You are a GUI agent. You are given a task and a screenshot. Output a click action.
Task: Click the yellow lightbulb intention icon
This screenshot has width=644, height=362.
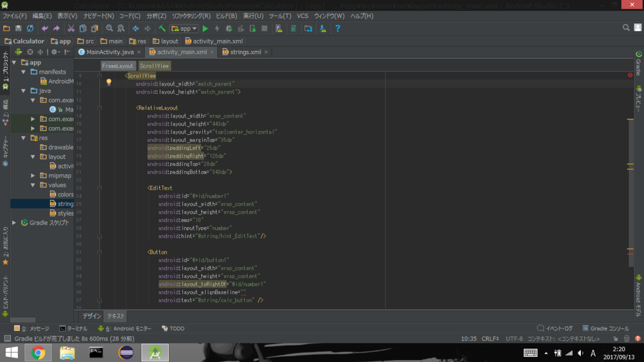click(108, 83)
